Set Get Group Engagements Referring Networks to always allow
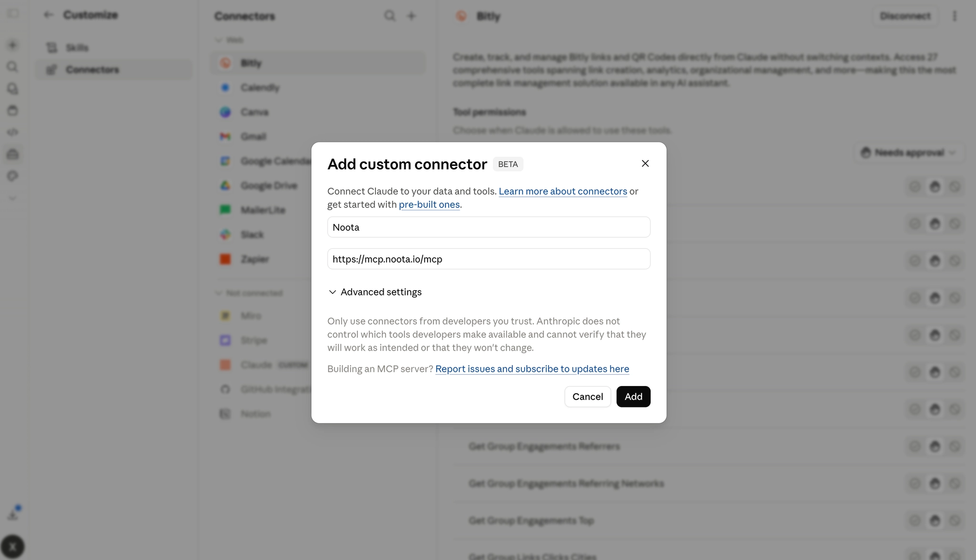The height and width of the screenshot is (560, 976). (915, 484)
